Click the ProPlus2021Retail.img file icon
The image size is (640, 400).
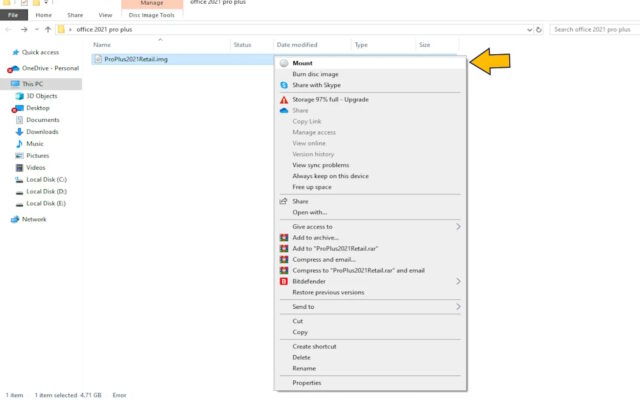(x=98, y=59)
